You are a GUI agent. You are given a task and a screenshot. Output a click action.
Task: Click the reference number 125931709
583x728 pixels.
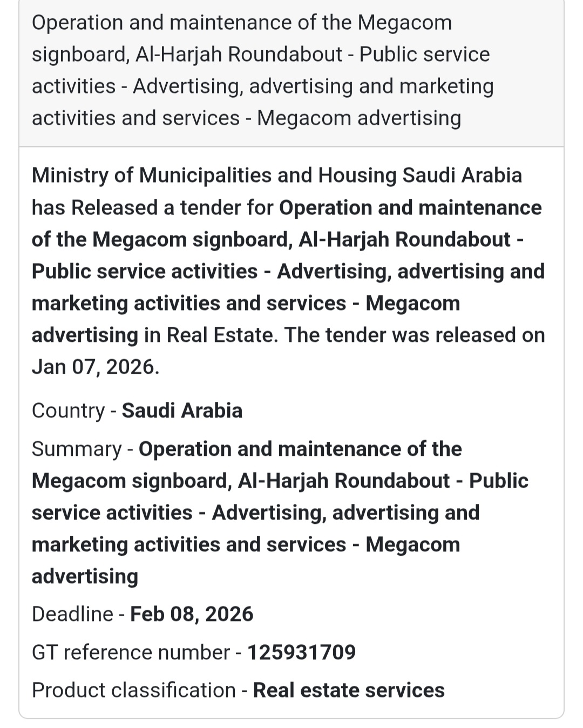[x=301, y=652]
